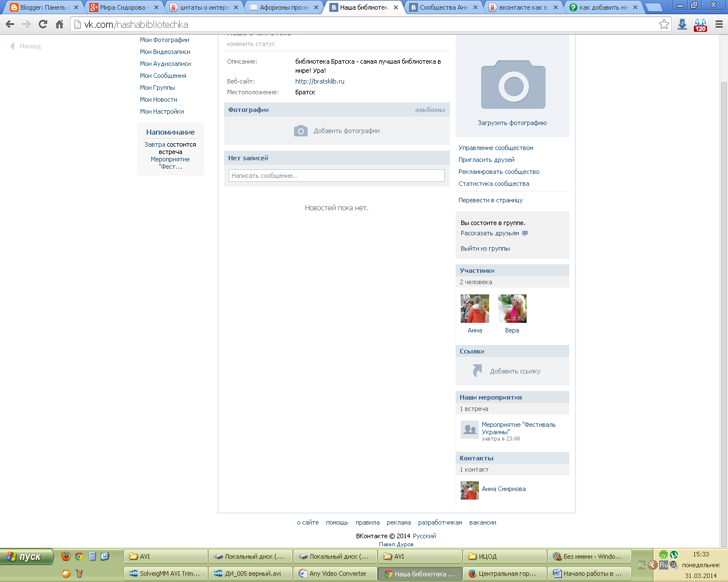The height and width of the screenshot is (582, 728).
Task: Open Управление сообществом
Action: (496, 148)
